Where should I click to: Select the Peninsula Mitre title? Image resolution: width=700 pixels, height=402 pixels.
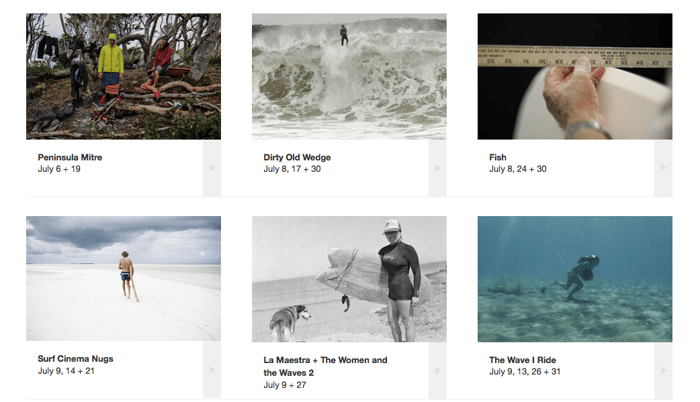[70, 157]
